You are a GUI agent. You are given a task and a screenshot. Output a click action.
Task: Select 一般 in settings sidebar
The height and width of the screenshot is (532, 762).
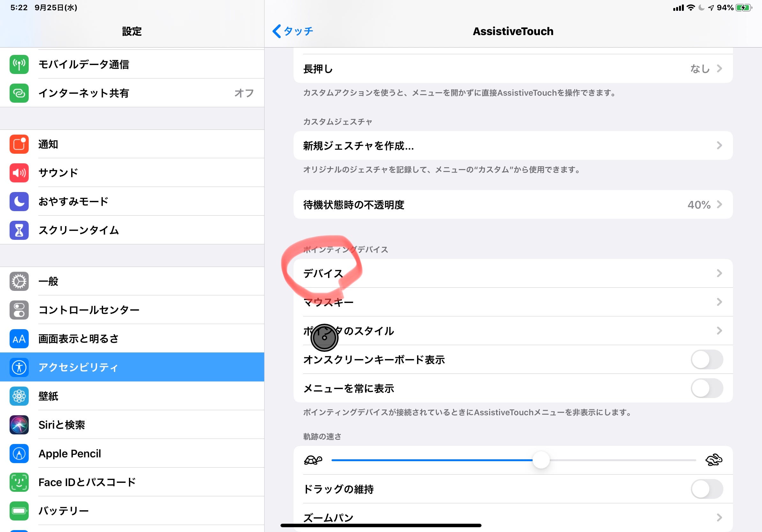[132, 281]
